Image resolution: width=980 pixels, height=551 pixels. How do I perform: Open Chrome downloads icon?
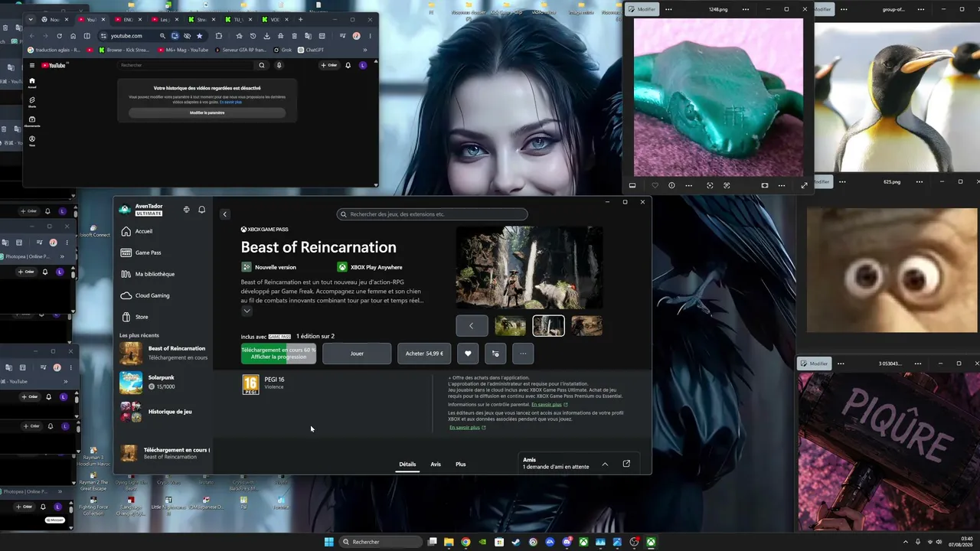tap(266, 36)
